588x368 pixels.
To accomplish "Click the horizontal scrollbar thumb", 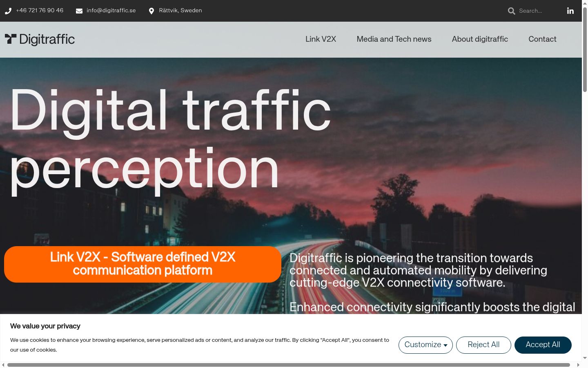I will pos(289,365).
